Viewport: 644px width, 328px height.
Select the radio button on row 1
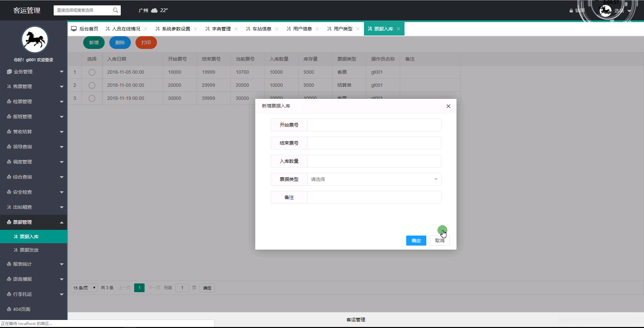[92, 72]
